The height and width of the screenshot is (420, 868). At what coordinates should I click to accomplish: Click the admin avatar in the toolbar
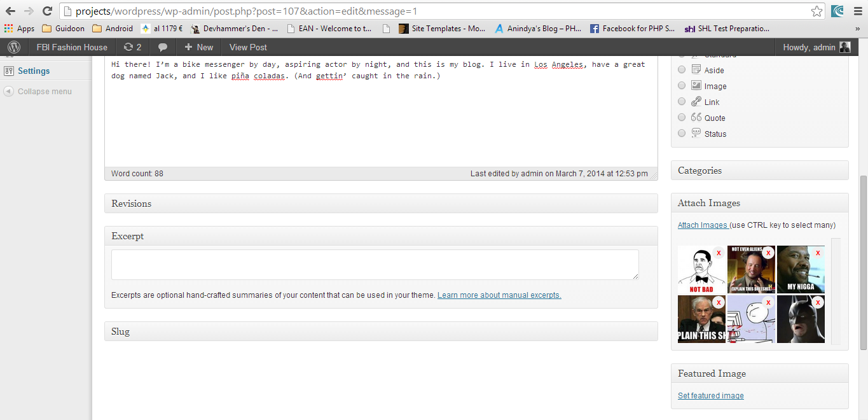844,47
